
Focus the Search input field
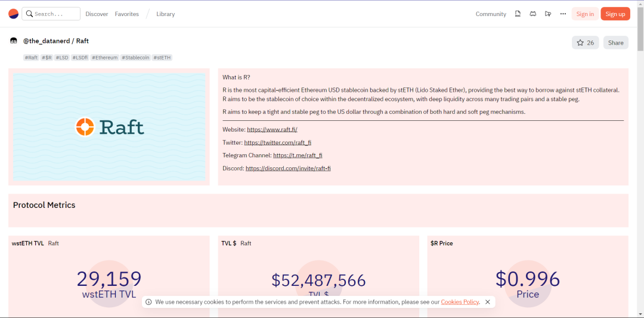(51, 14)
